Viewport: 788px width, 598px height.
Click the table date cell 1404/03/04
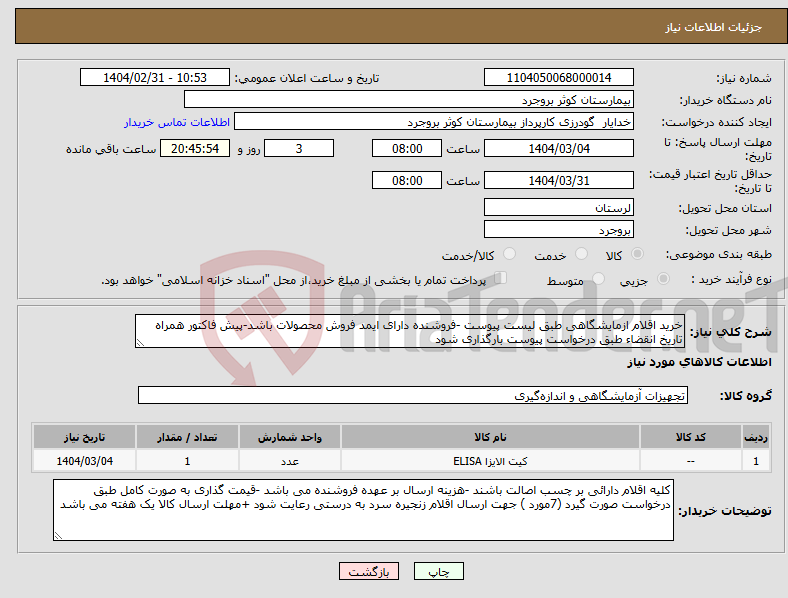(84, 461)
